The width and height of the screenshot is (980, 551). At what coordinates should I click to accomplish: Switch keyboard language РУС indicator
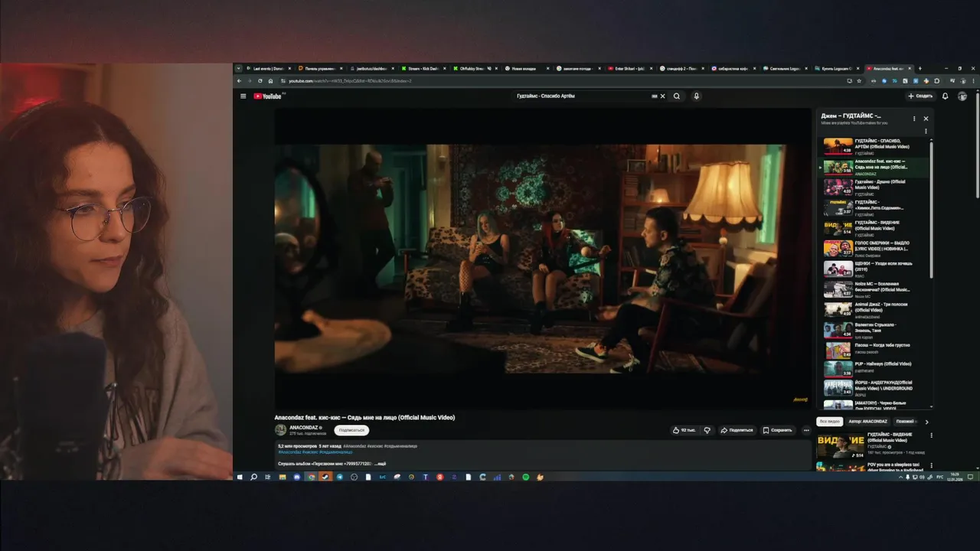pos(940,477)
